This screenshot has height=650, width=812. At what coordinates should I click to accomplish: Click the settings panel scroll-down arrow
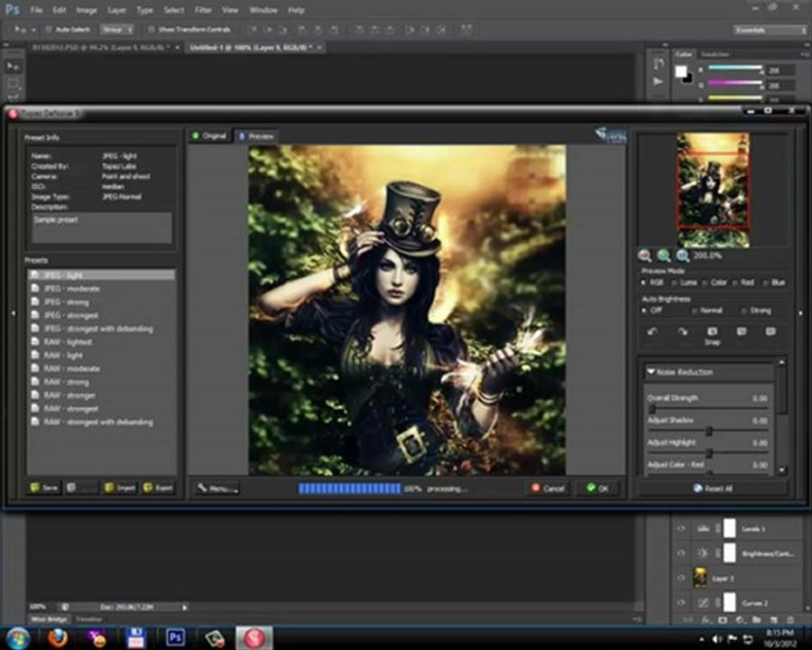[782, 470]
